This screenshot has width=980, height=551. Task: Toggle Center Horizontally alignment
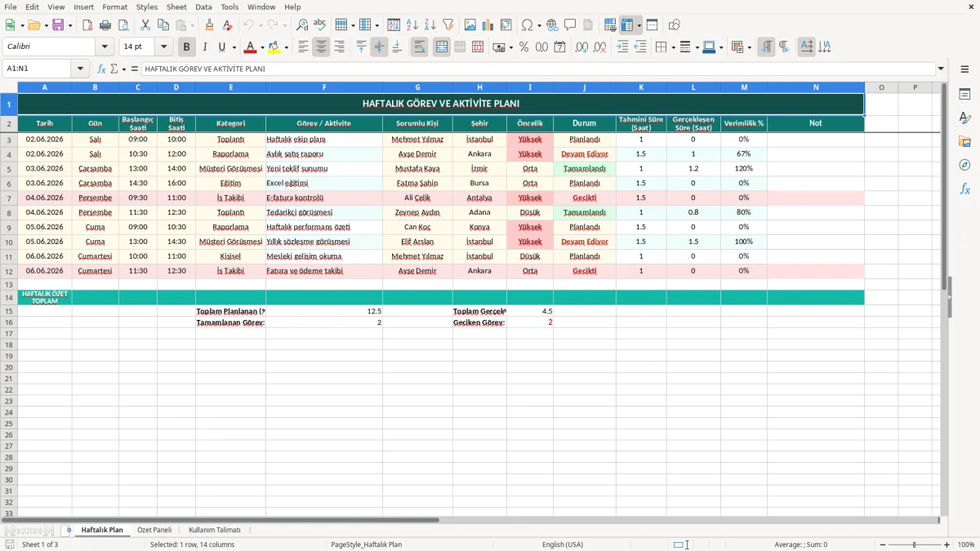click(x=321, y=47)
